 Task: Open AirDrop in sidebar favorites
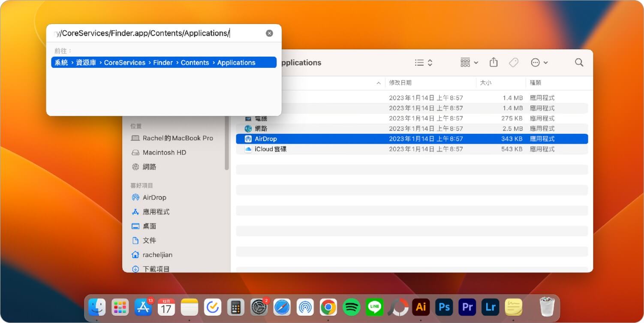click(149, 198)
